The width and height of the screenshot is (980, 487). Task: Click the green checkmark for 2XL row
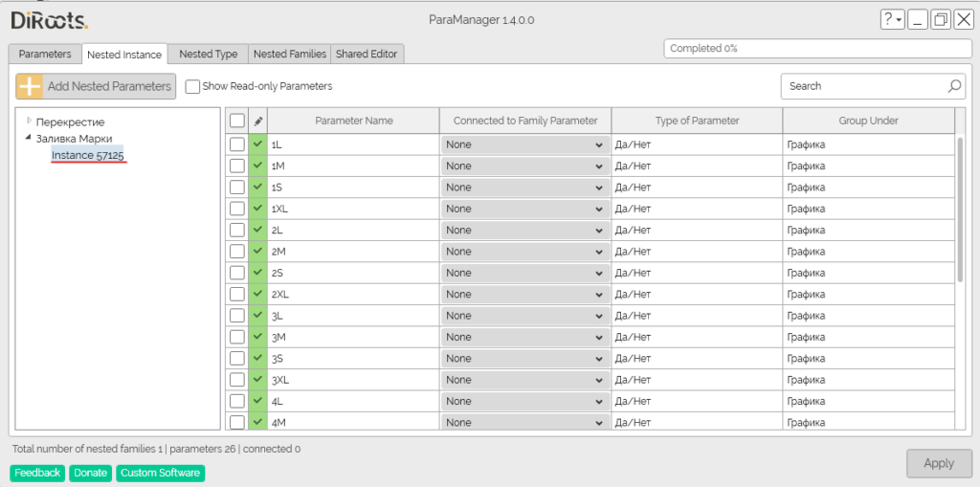coord(257,295)
